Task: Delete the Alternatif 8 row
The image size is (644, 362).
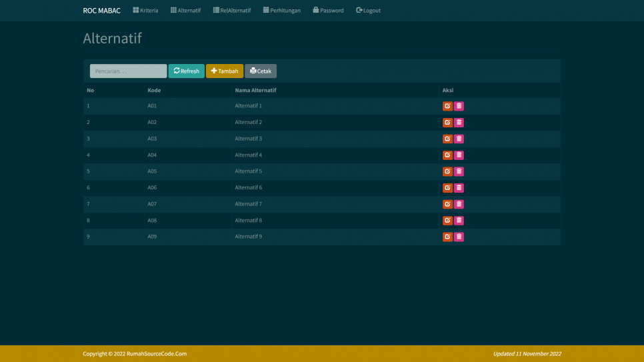Action: click(x=459, y=220)
